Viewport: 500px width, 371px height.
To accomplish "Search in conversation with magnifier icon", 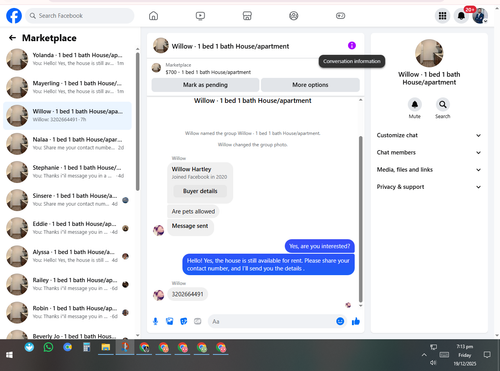I will pyautogui.click(x=443, y=105).
